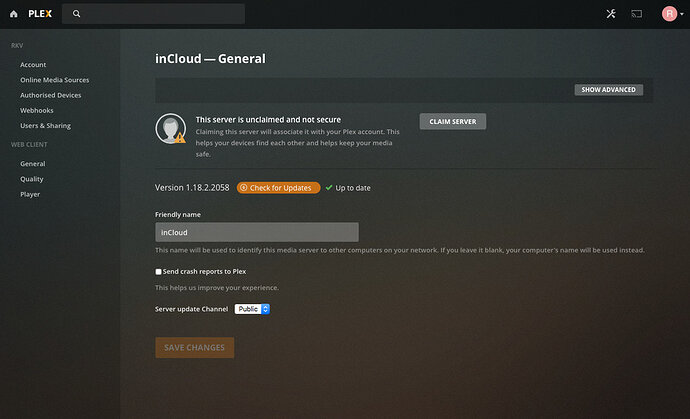Open Users & Sharing settings

pos(45,126)
